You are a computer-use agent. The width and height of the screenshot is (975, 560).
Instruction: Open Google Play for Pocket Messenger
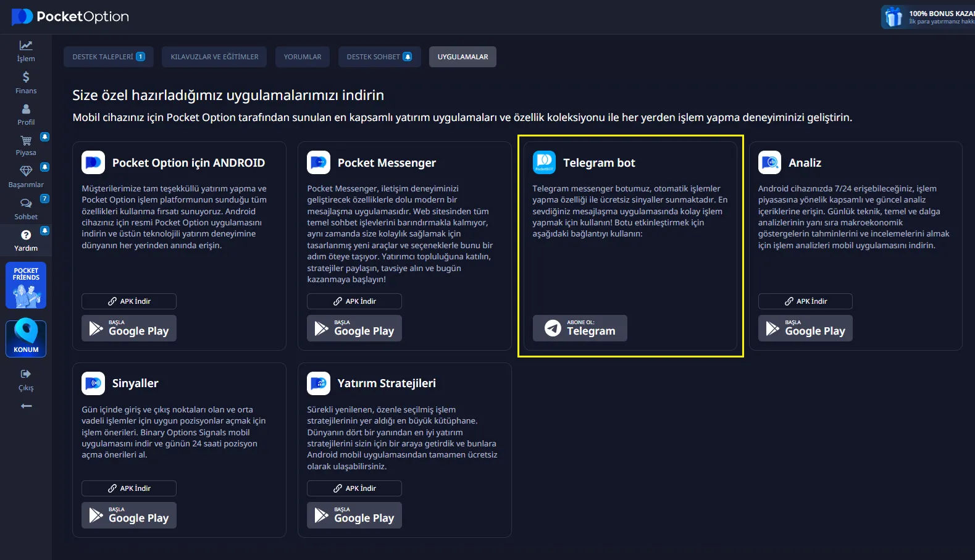coord(354,328)
